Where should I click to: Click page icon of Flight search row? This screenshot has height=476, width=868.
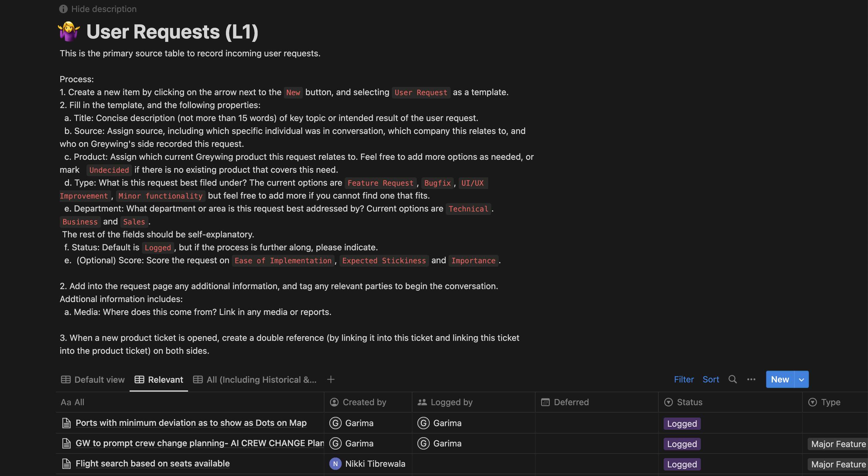(66, 463)
